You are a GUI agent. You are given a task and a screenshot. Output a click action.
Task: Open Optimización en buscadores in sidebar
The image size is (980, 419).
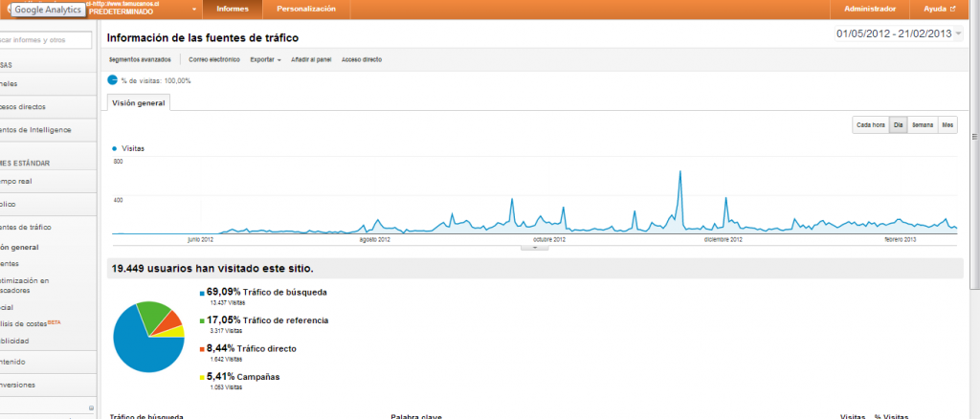[x=24, y=285]
